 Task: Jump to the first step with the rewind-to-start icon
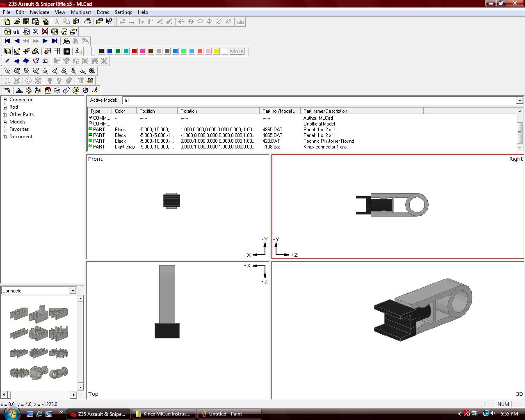(x=7, y=41)
